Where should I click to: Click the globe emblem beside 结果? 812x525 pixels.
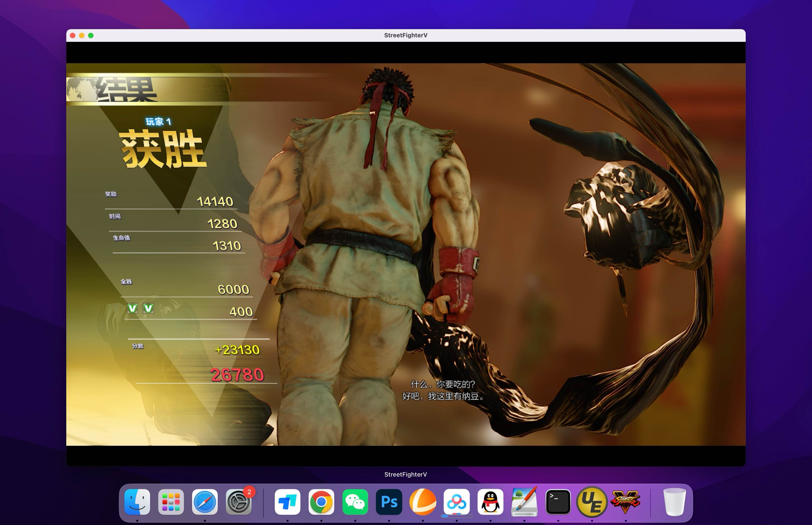(x=82, y=89)
